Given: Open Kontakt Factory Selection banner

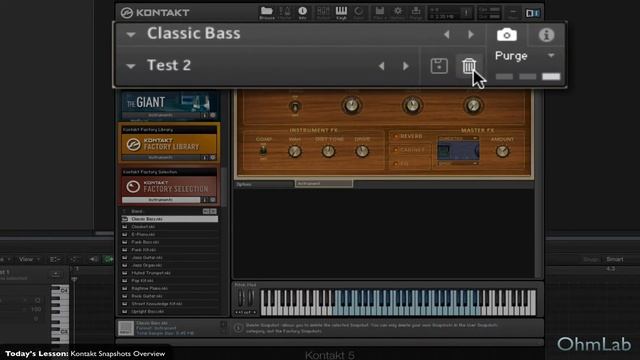Looking at the screenshot, I should [169, 187].
